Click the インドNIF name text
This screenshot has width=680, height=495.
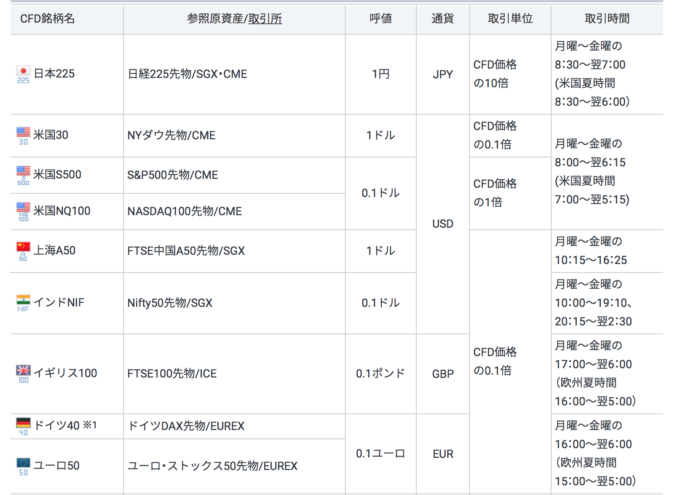tap(59, 302)
